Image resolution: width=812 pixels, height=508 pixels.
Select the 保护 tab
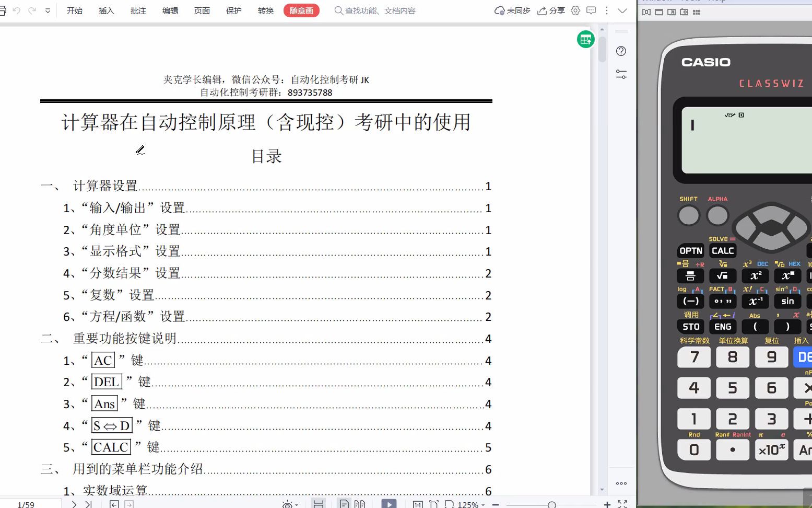[234, 10]
